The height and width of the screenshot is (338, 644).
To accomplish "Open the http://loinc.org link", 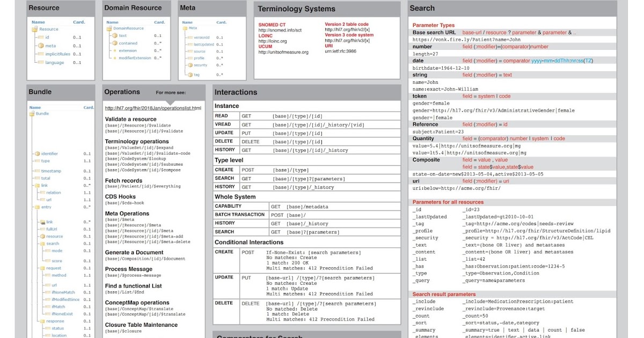I will (273, 41).
